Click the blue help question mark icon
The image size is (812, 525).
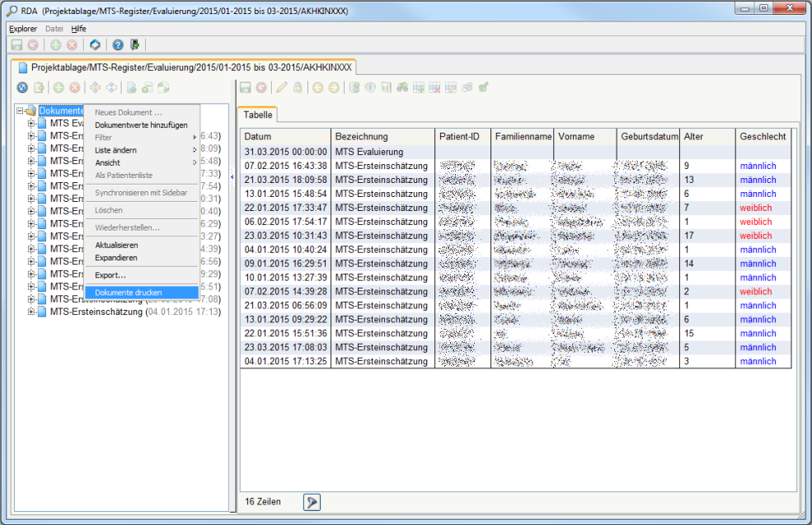118,45
